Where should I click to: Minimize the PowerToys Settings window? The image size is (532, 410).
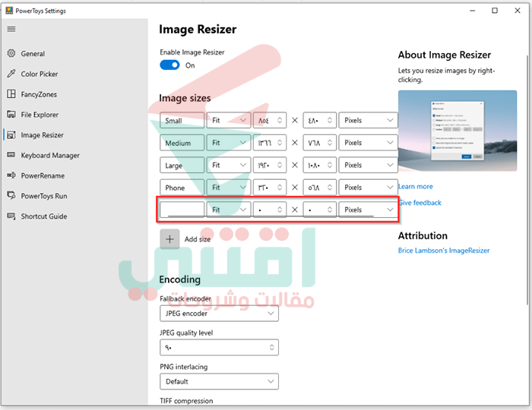pos(472,11)
